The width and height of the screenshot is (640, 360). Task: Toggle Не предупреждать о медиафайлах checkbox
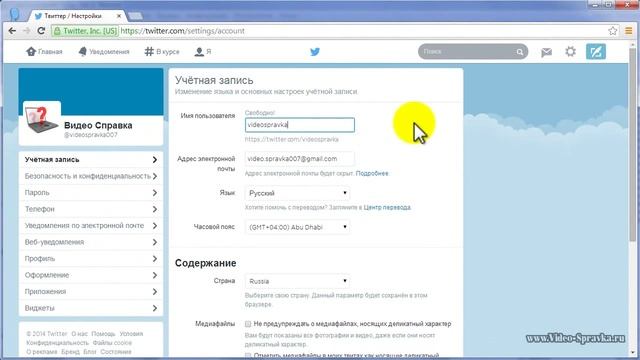click(x=248, y=324)
